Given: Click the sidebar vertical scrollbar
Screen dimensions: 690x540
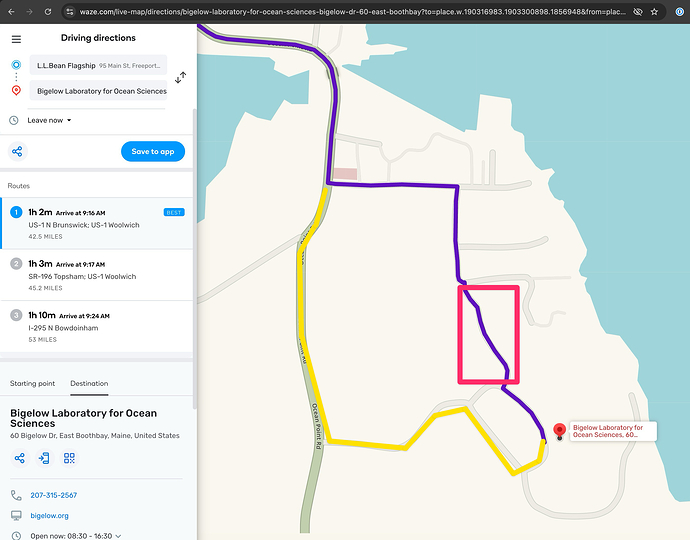Looking at the screenshot, I should pos(194,257).
